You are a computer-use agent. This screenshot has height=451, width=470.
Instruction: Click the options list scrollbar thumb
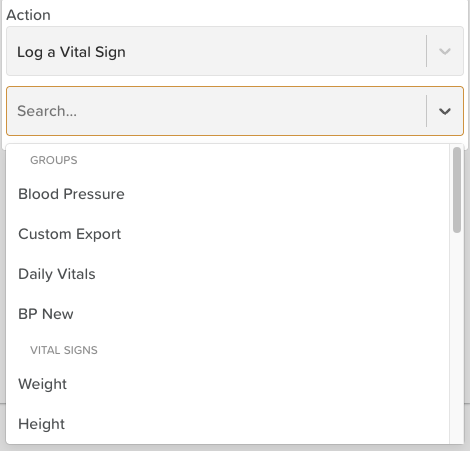click(x=457, y=190)
